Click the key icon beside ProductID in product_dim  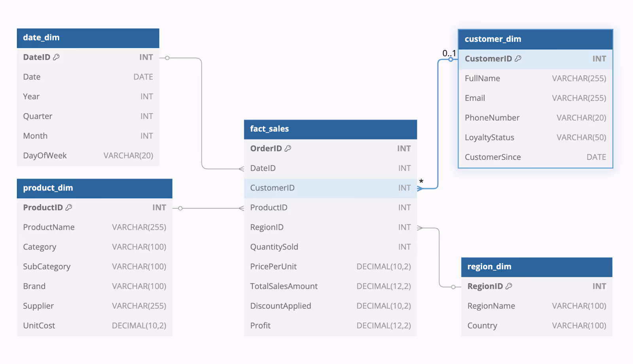(x=69, y=207)
